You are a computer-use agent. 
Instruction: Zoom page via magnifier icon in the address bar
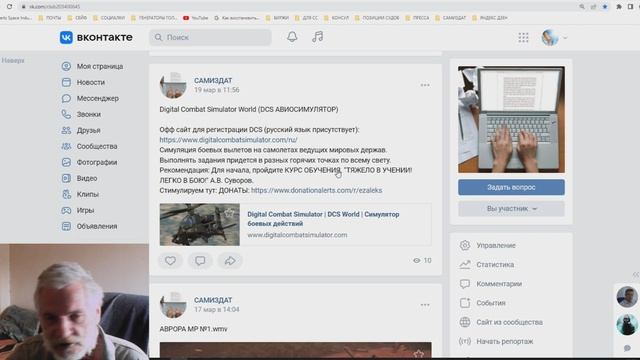pyautogui.click(x=582, y=7)
